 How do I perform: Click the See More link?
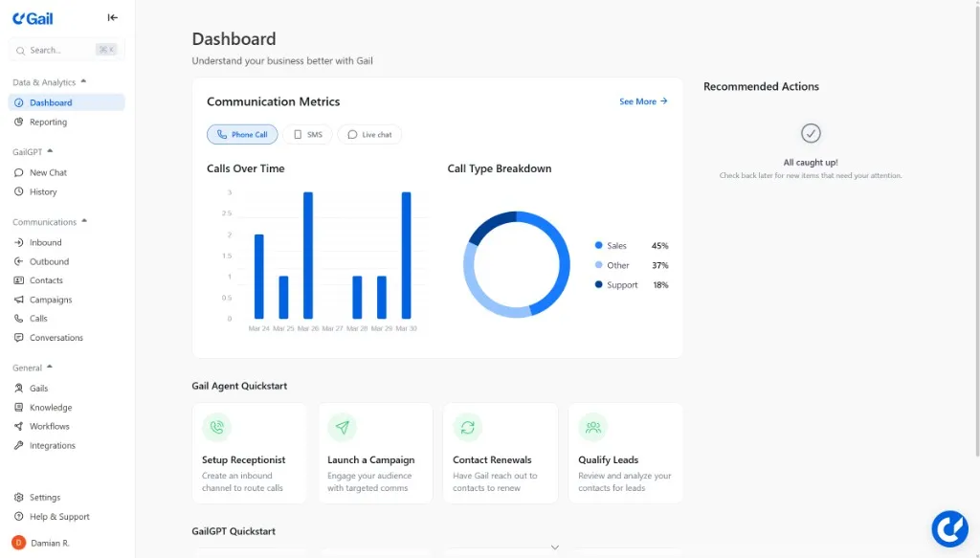(643, 101)
